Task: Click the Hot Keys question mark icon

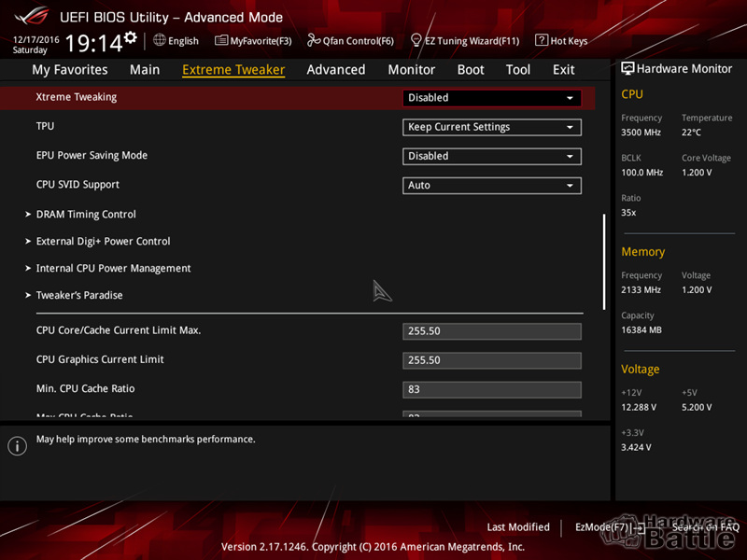Action: 542,40
